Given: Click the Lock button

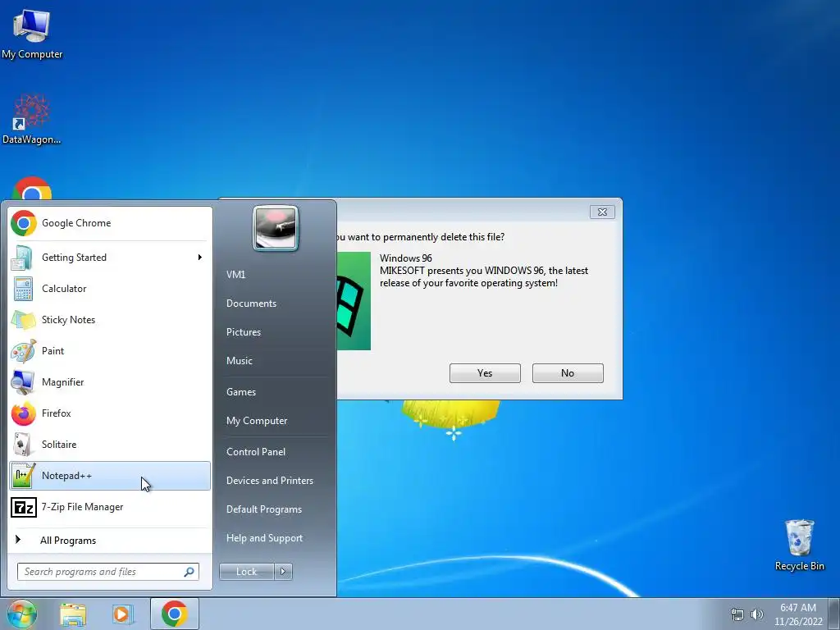Looking at the screenshot, I should point(247,572).
